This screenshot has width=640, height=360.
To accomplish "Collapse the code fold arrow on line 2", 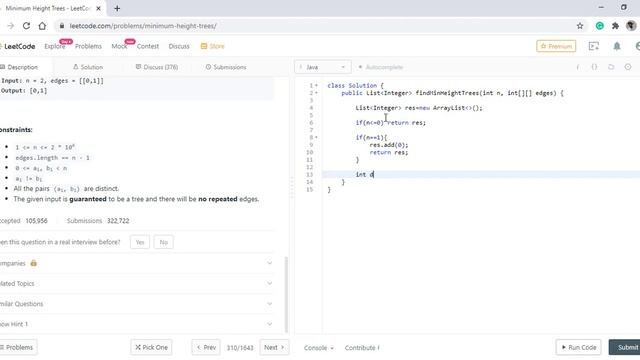I will 316,93.
